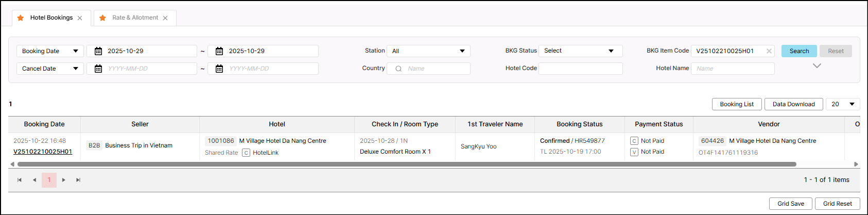Clear the BKG Item Code field
Screen dimensions: 868x215
pyautogui.click(x=769, y=51)
